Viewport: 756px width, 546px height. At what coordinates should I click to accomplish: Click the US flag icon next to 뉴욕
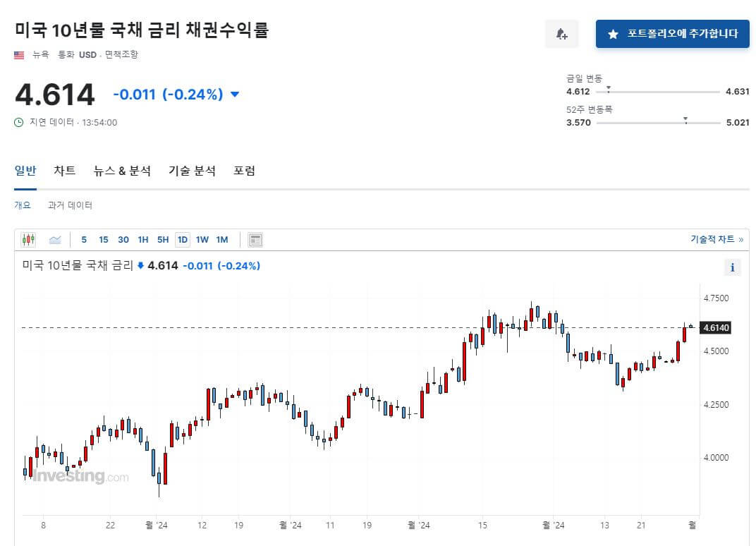(18, 53)
